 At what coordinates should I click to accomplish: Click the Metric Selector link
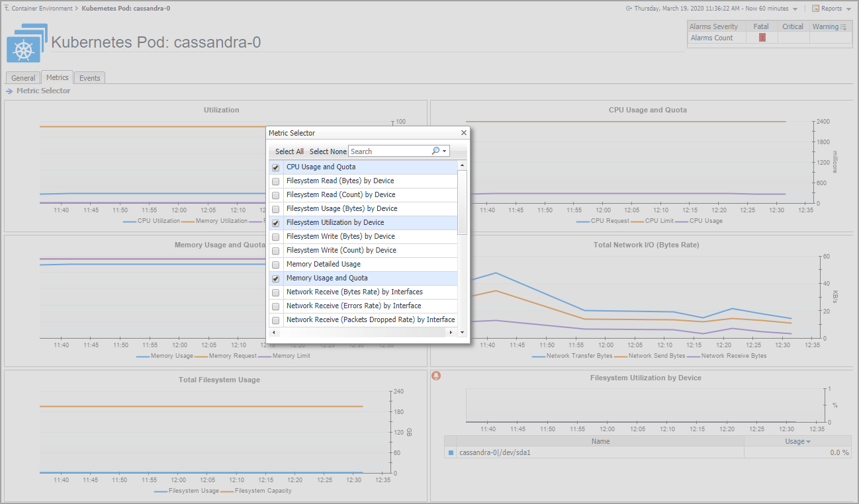(43, 91)
